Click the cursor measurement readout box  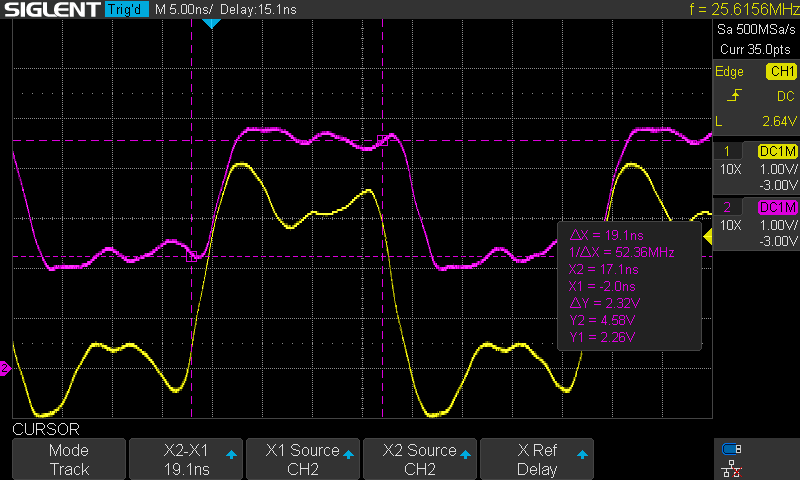[629, 285]
